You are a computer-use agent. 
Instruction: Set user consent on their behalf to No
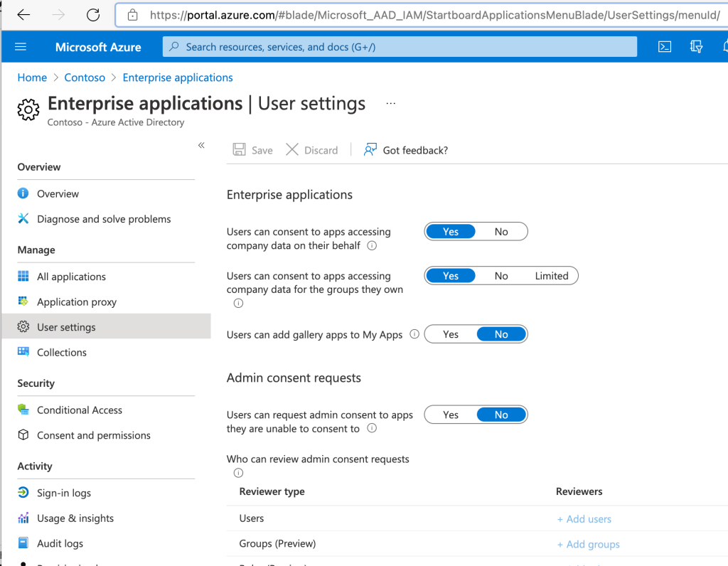tap(501, 232)
